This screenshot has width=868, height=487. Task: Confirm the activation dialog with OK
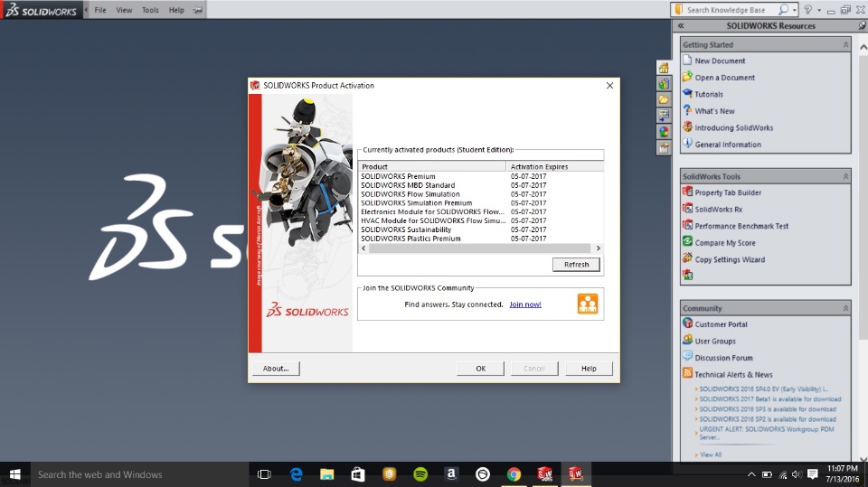click(480, 369)
